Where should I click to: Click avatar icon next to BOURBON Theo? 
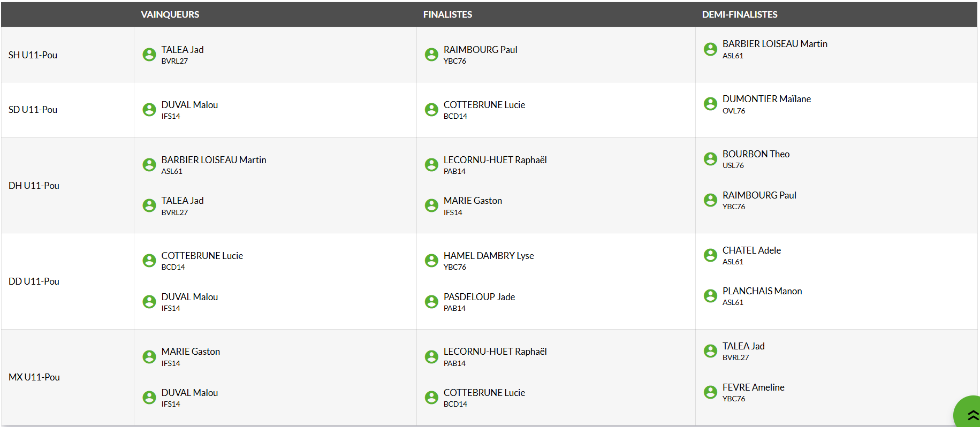[710, 159]
